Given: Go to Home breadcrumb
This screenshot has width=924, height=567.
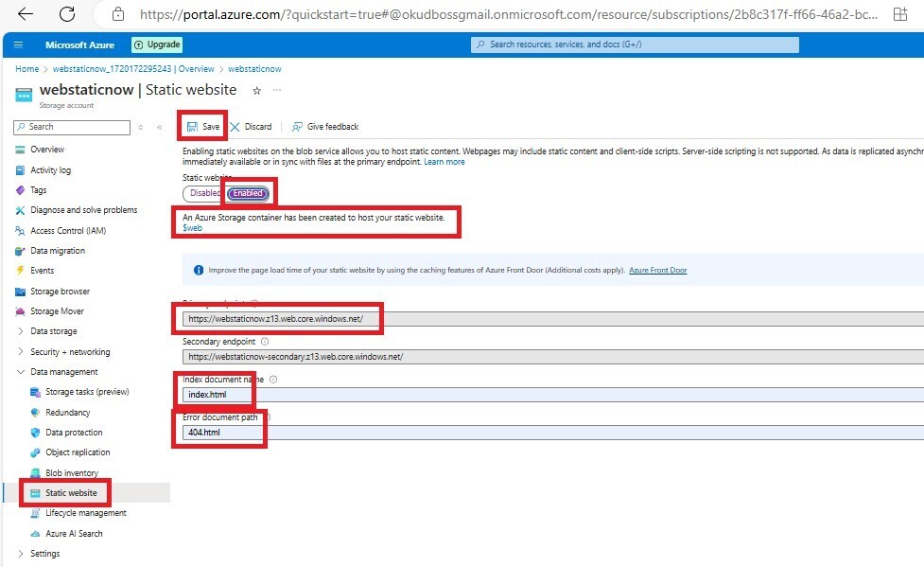Looking at the screenshot, I should pos(27,69).
